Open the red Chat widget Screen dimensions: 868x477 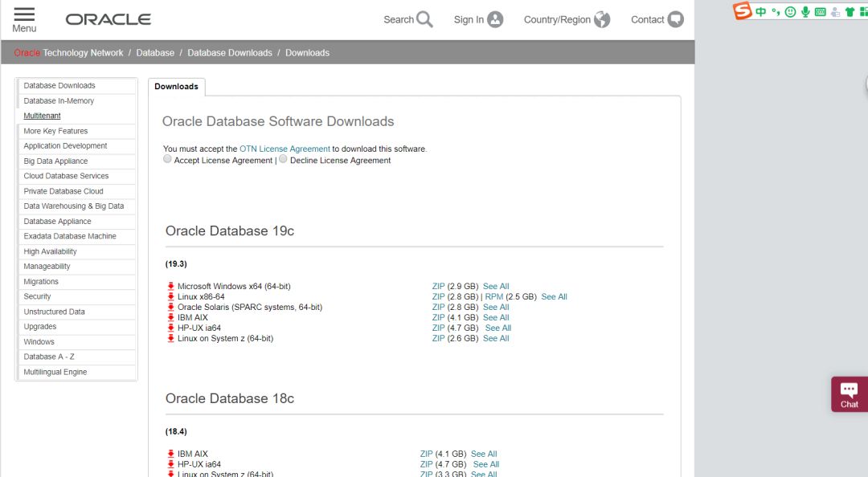pos(850,394)
